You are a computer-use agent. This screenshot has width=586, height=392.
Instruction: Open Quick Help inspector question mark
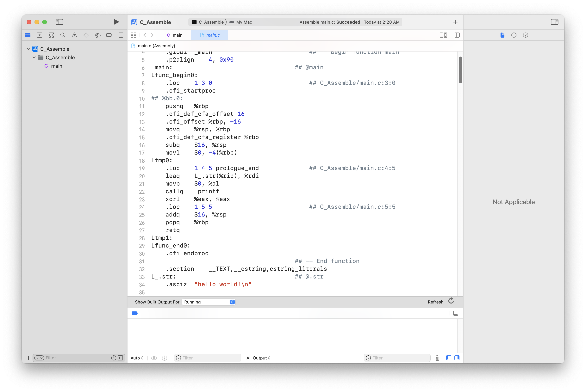coord(525,35)
